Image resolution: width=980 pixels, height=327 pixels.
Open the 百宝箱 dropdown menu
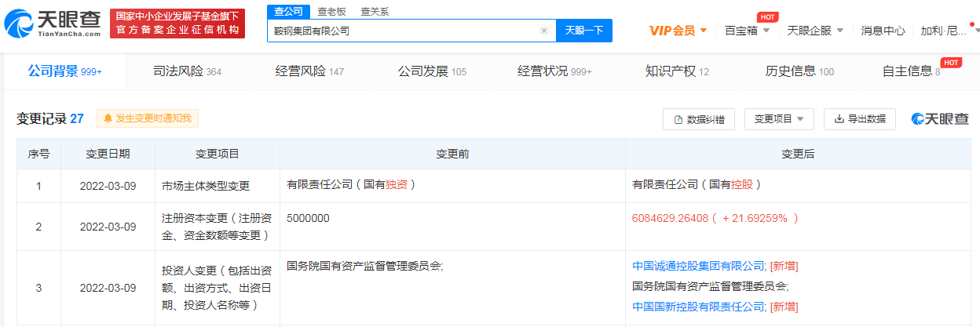tap(748, 31)
